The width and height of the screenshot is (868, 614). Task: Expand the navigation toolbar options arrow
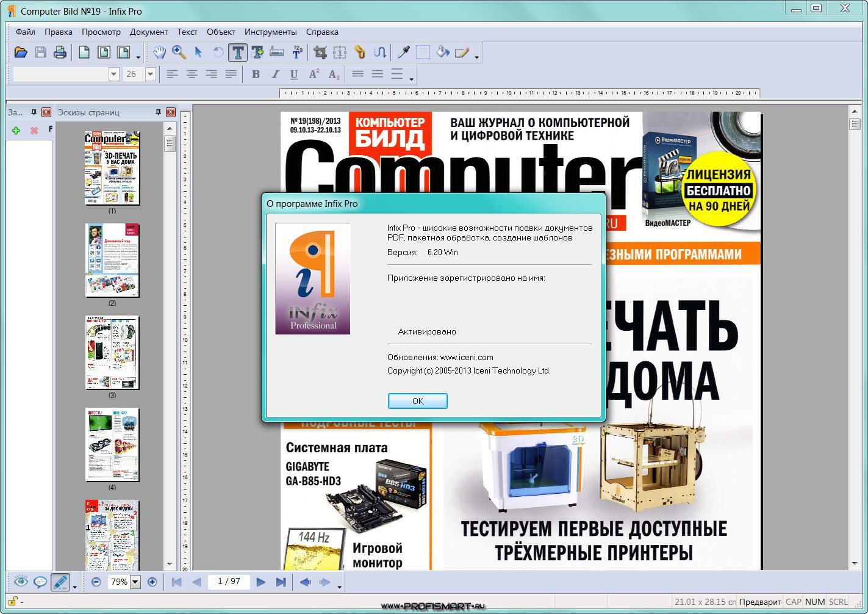pos(340,587)
